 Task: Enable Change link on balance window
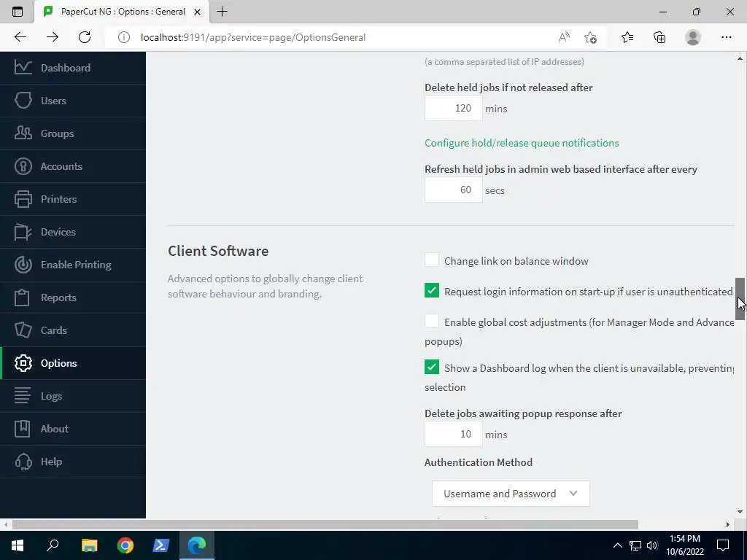pyautogui.click(x=432, y=260)
